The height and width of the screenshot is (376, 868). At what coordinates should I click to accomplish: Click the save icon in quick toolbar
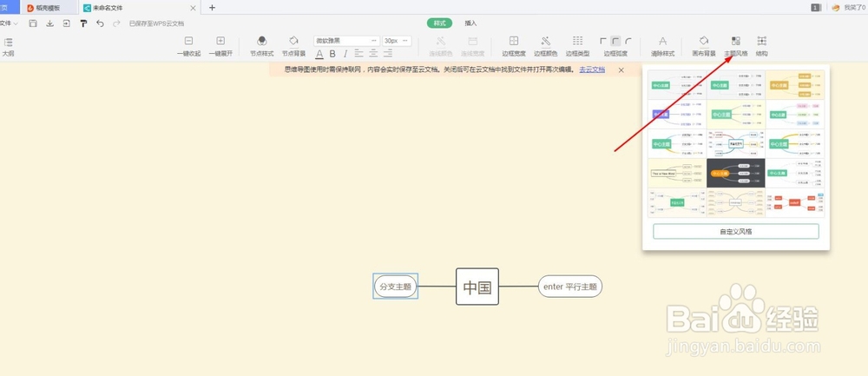click(x=33, y=23)
